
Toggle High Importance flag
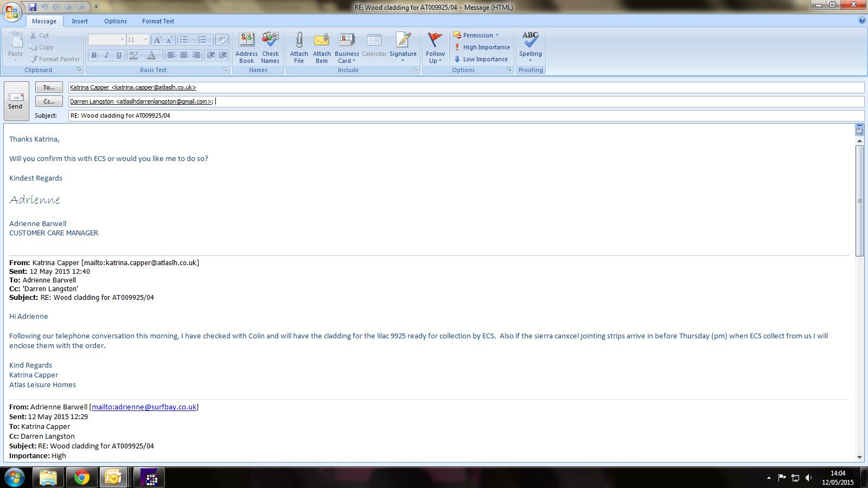[482, 47]
